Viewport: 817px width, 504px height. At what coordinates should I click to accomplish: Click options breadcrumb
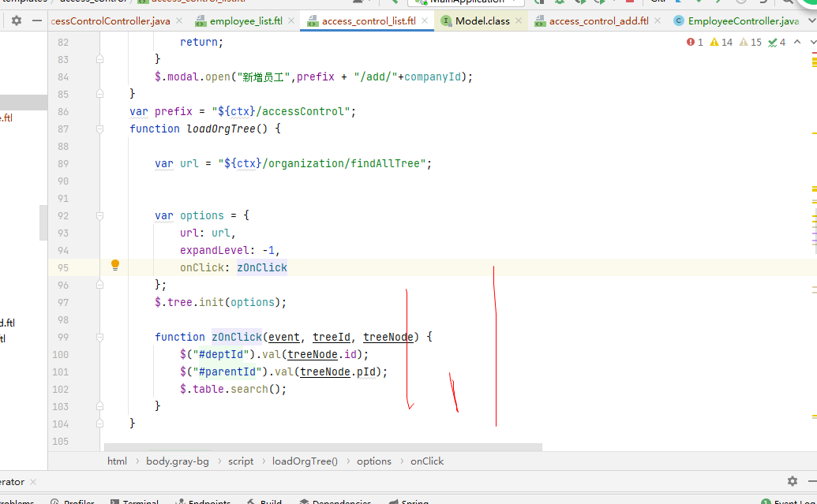(374, 461)
